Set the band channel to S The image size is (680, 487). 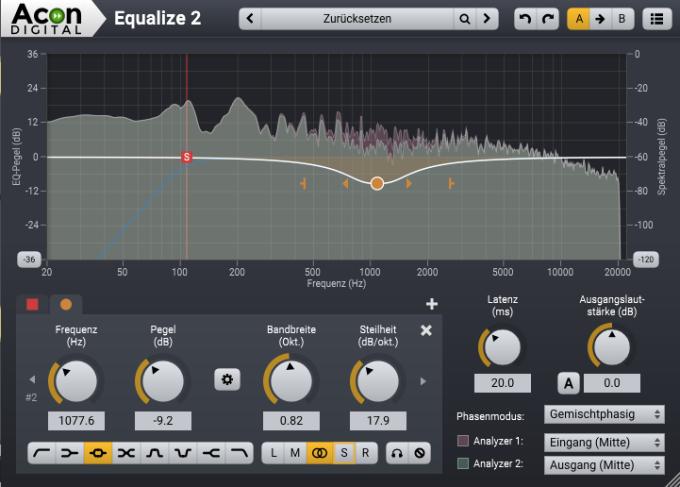click(x=344, y=453)
